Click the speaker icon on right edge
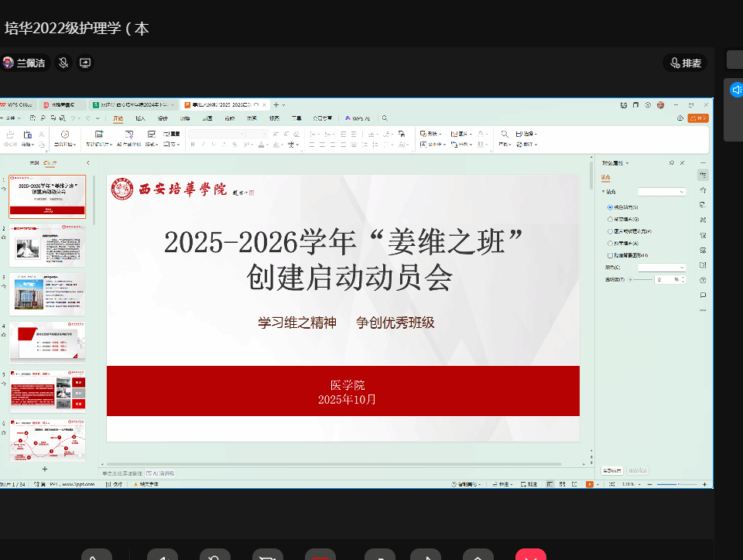The image size is (743, 560). [x=736, y=90]
